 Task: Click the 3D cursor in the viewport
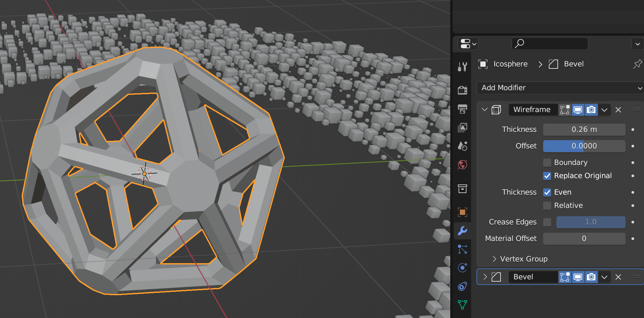click(x=144, y=174)
